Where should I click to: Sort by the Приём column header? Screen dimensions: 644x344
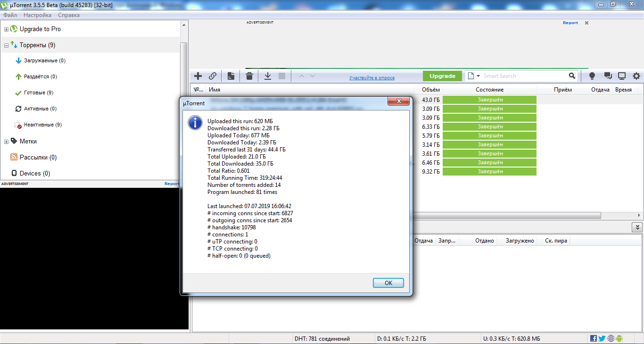pyautogui.click(x=556, y=90)
